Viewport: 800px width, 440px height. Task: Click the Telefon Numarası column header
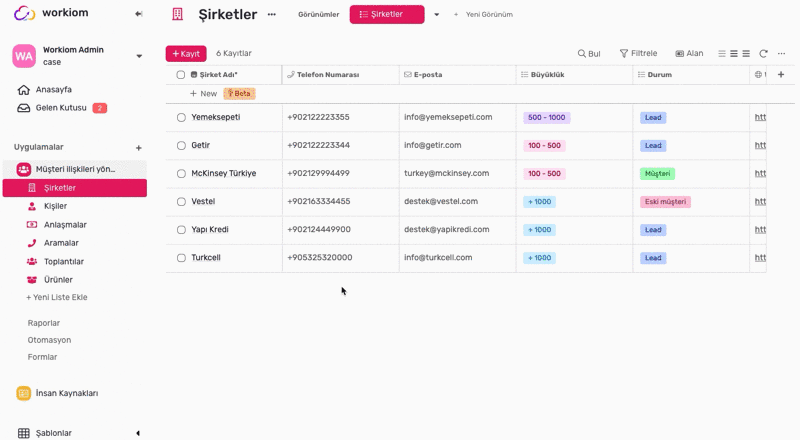(x=340, y=75)
